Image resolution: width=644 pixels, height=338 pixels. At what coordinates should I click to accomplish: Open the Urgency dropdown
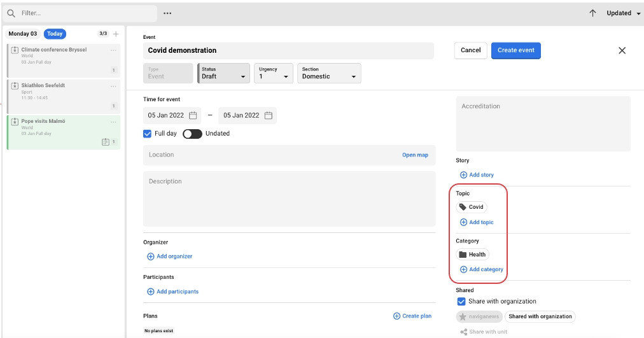[274, 73]
